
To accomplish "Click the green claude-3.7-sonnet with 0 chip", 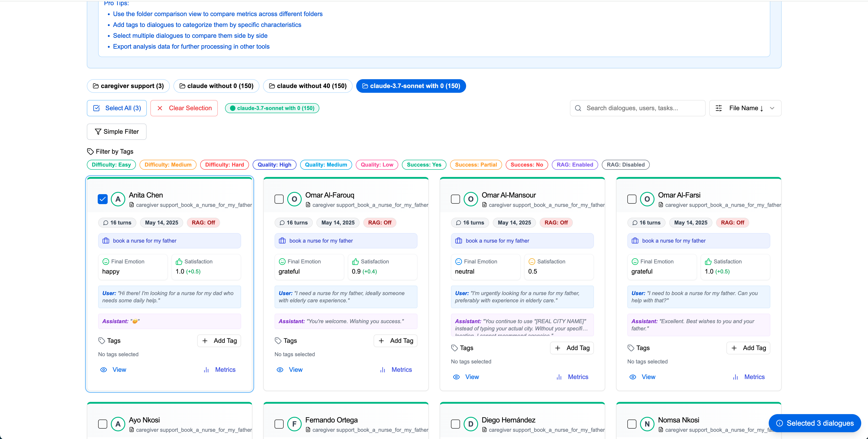I will [x=272, y=108].
